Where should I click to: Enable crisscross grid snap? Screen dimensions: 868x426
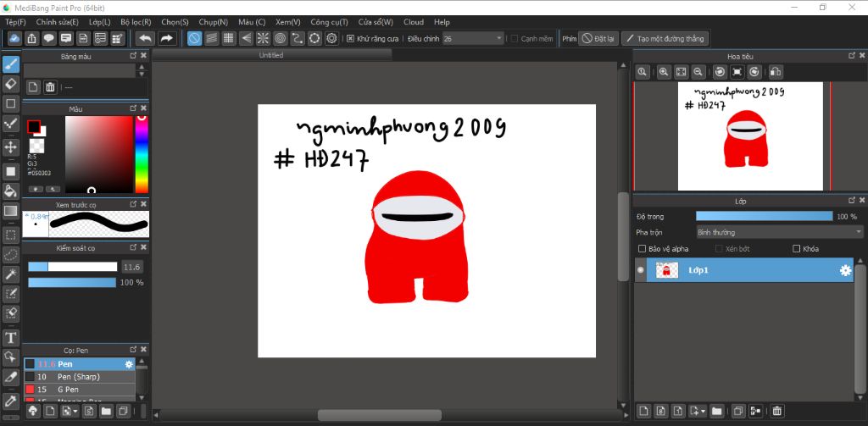tap(229, 38)
